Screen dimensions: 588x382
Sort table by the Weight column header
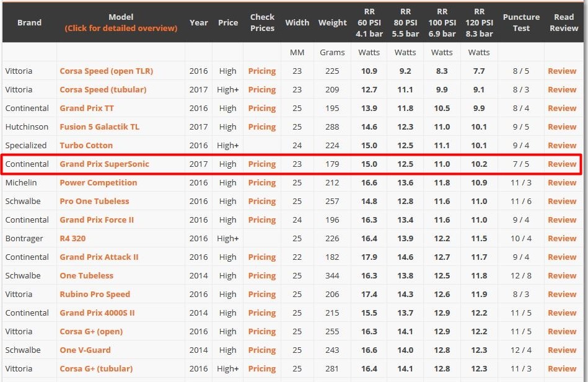tap(332, 22)
